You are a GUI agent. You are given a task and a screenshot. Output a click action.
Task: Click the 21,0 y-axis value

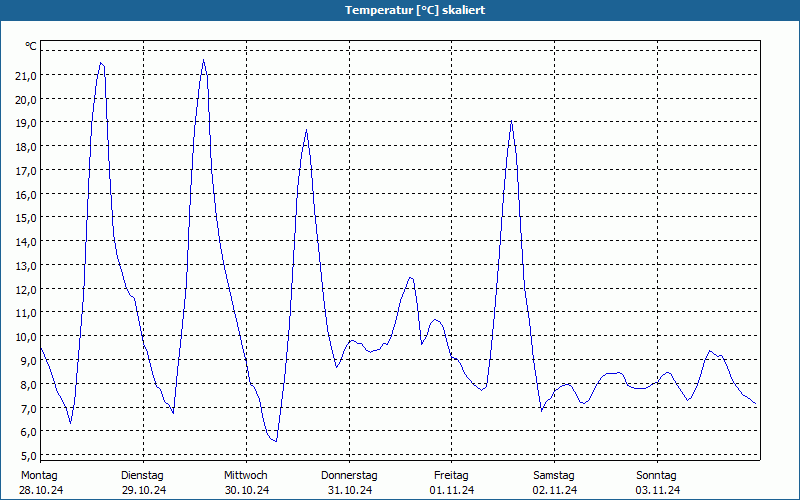coord(26,76)
